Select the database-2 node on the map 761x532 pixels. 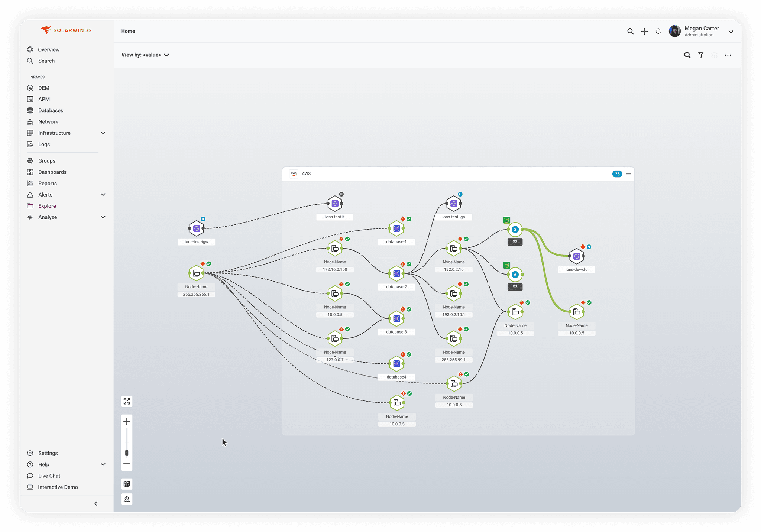click(396, 274)
